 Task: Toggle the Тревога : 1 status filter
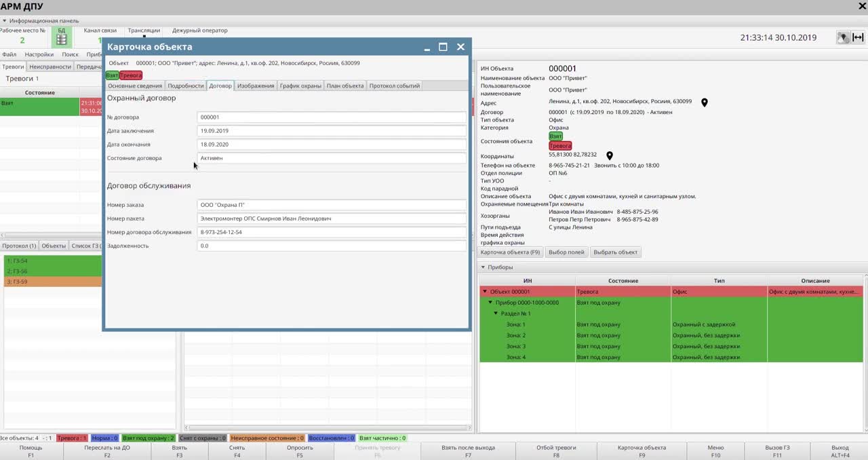(72, 438)
